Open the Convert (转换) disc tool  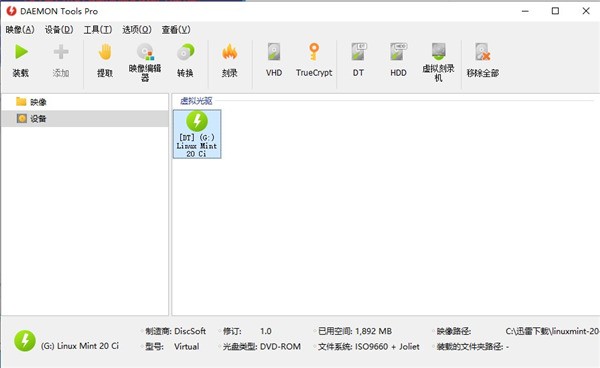click(x=185, y=52)
